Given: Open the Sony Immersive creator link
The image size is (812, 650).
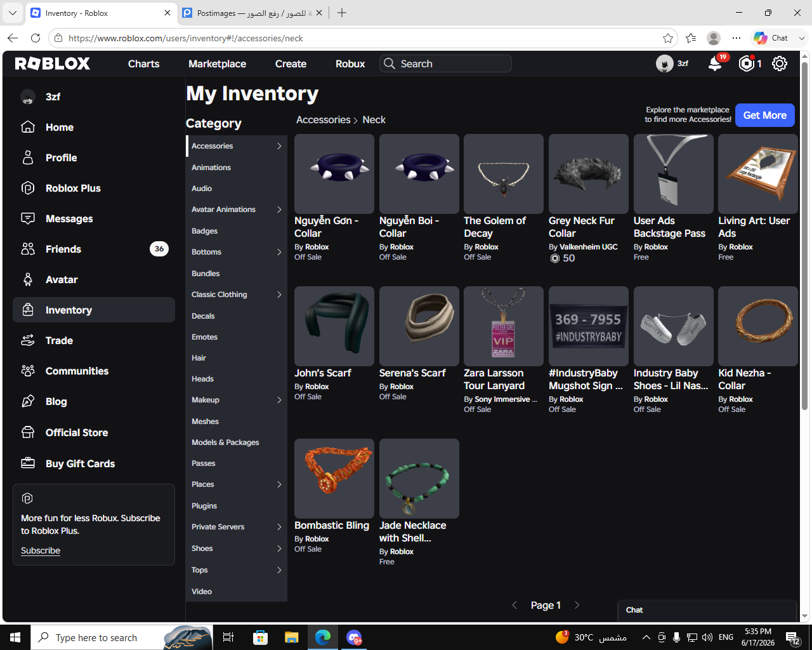Looking at the screenshot, I should coord(506,399).
